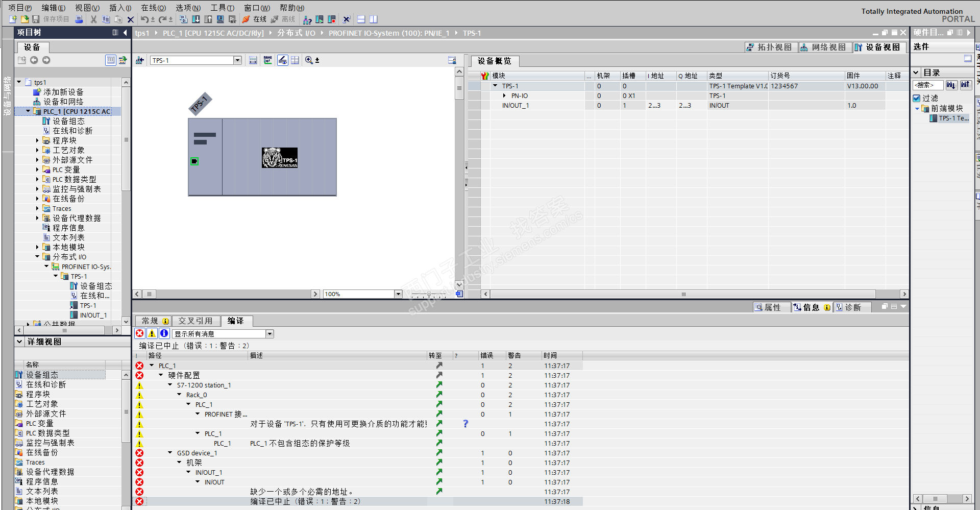
Task: Open the TPS-1 device selector dropdown
Action: [237, 60]
